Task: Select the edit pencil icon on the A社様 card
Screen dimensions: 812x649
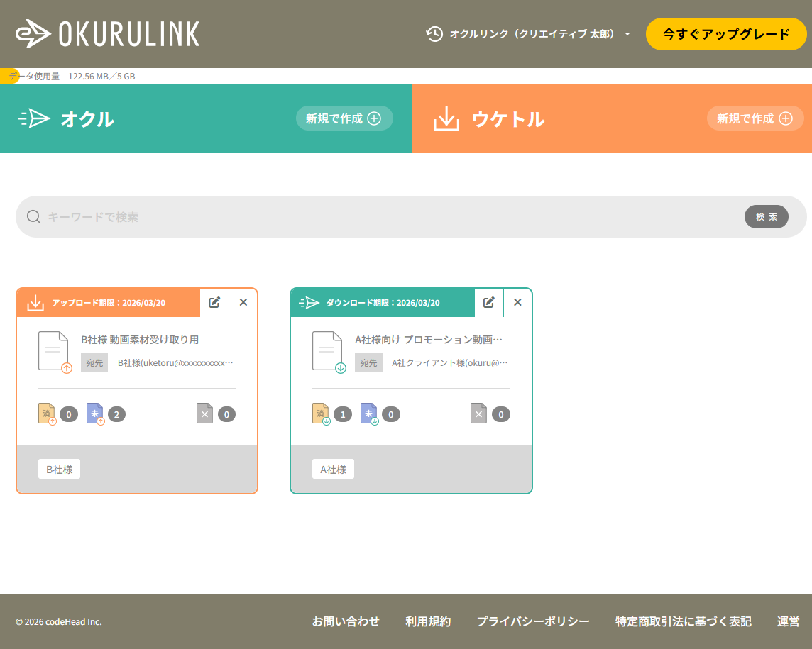Action: 488,302
